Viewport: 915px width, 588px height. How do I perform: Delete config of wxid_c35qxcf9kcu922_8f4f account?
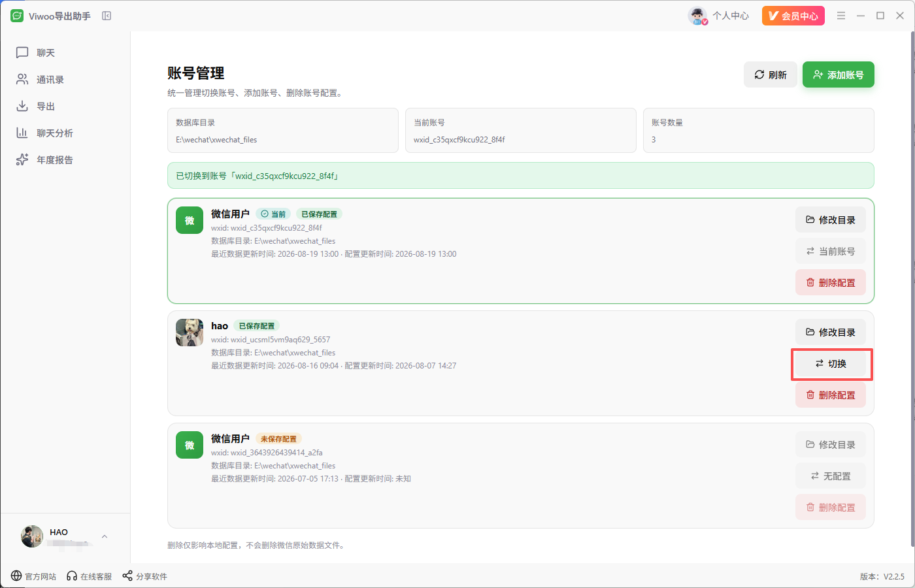(831, 282)
